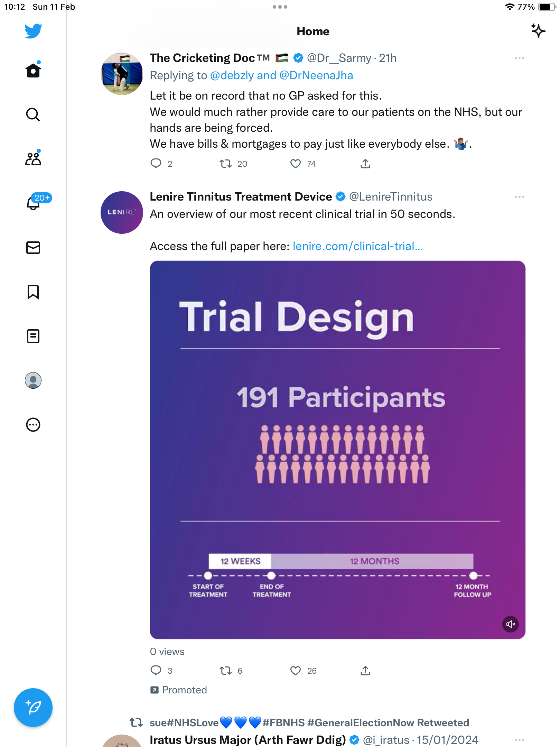Viewport: 560px width, 747px height.
Task: Play the Trial Design video thumbnail
Action: click(x=337, y=450)
